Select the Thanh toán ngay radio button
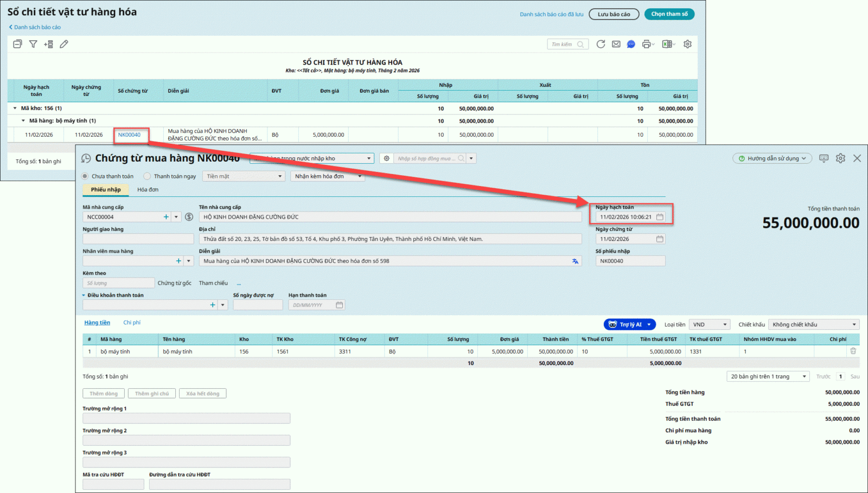Screen dimensions: 868x493 (147, 176)
